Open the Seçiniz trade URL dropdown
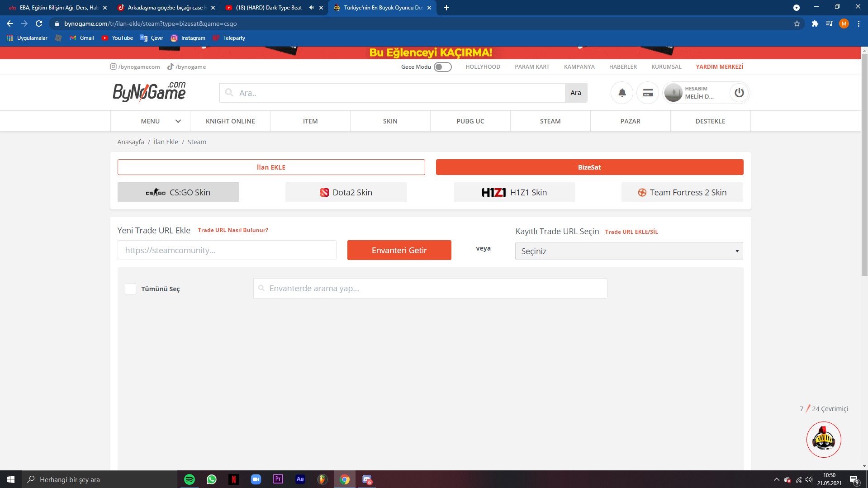 click(x=629, y=251)
